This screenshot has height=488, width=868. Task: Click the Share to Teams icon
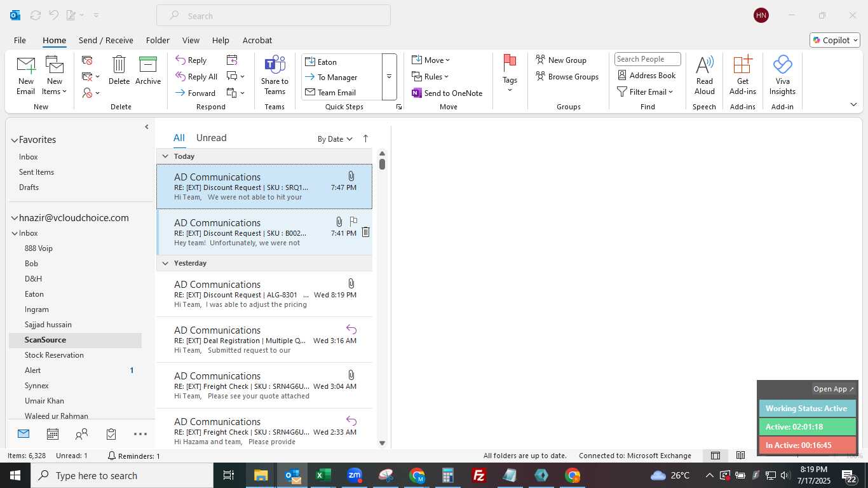275,75
